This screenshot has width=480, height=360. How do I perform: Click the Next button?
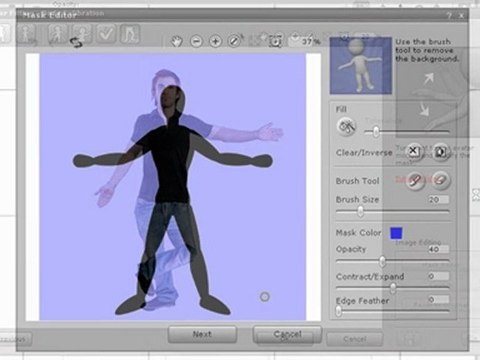pyautogui.click(x=202, y=334)
